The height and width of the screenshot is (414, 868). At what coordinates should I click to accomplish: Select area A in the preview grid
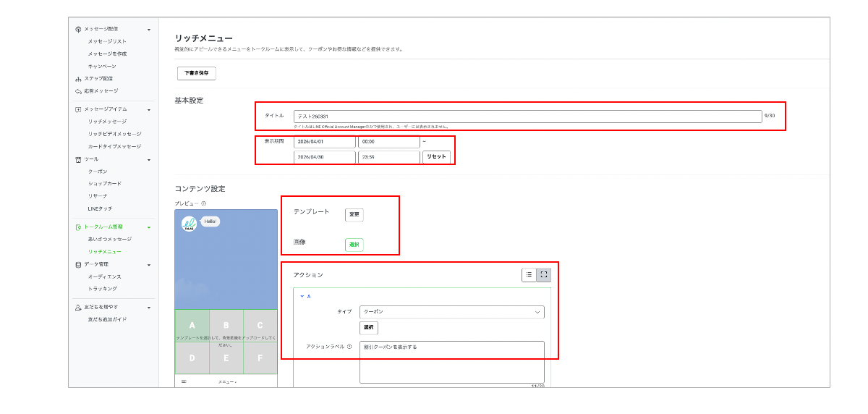click(192, 326)
